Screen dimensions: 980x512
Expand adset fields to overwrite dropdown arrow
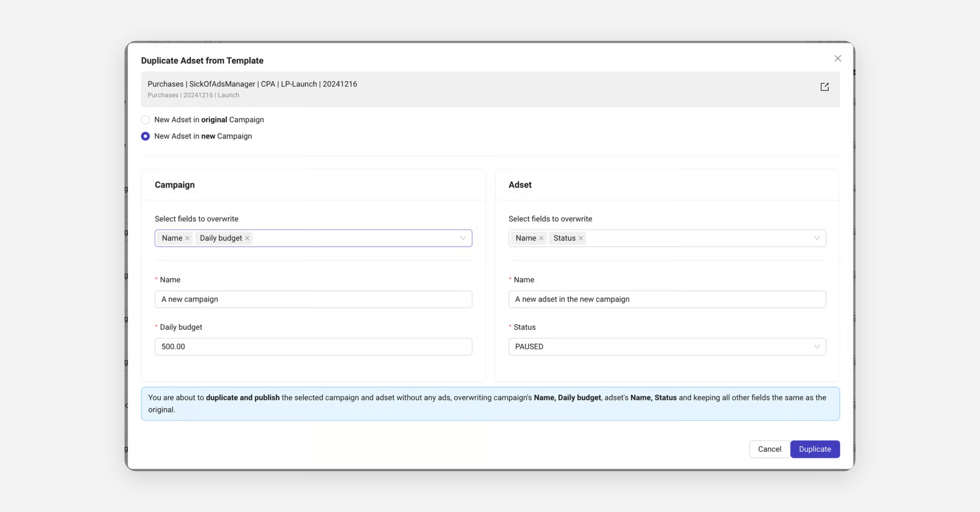tap(817, 238)
